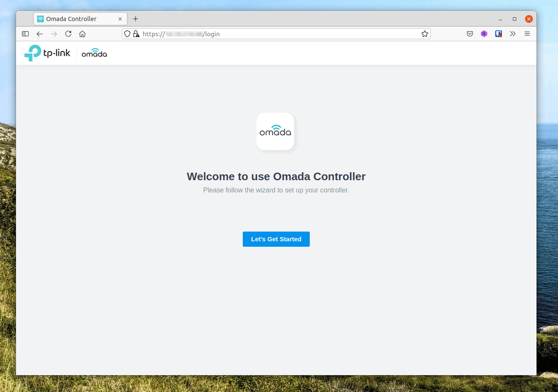
Task: Toggle the Firefox sidebar icon
Action: tap(25, 34)
